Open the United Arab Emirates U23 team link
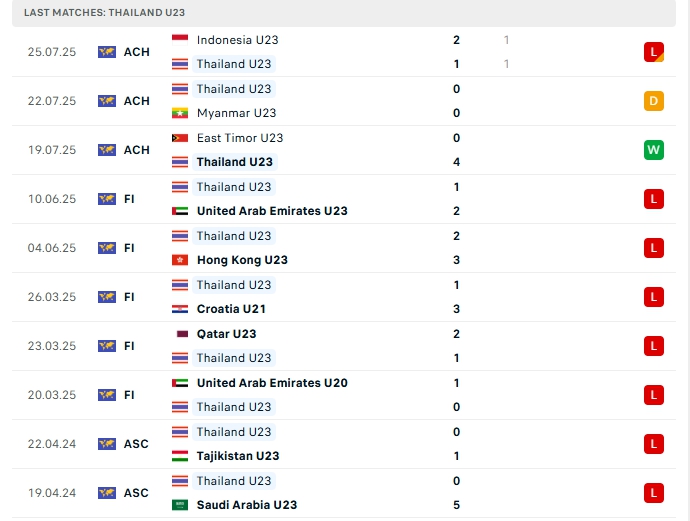Viewport: 690px width, 521px height. click(272, 211)
